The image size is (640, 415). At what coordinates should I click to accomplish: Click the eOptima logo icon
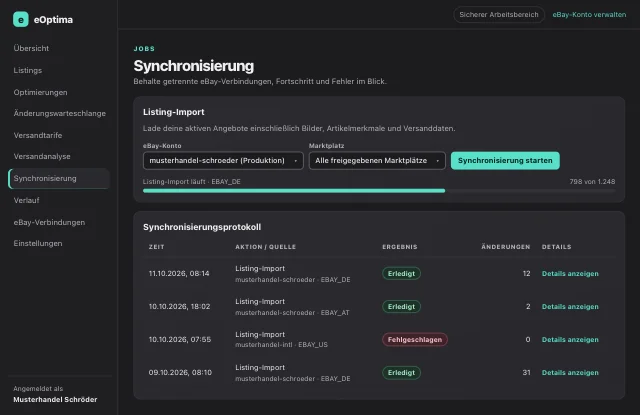click(21, 19)
